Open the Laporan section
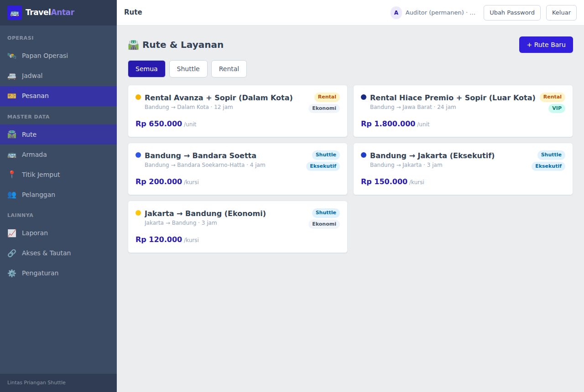The height and width of the screenshot is (392, 584). coord(58,233)
